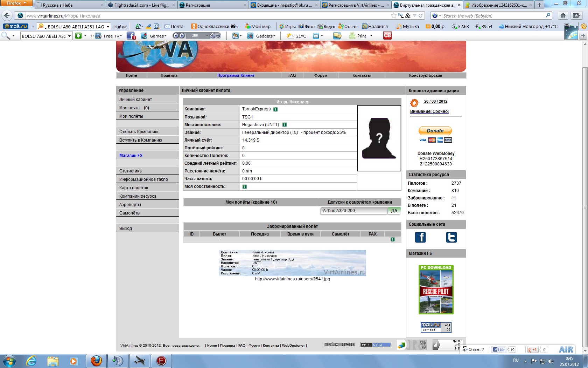Click the text highlighter icon in Mail.ru toolbar
Screen dimensions: 588x368
[x=148, y=26]
